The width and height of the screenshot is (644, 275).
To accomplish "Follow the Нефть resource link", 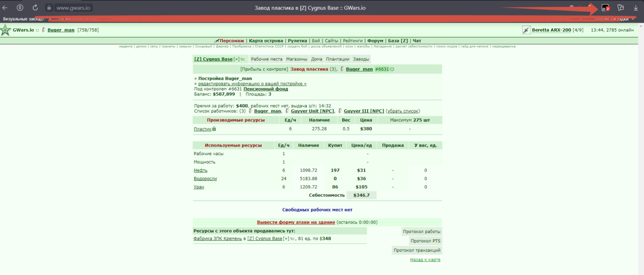I will 201,171.
